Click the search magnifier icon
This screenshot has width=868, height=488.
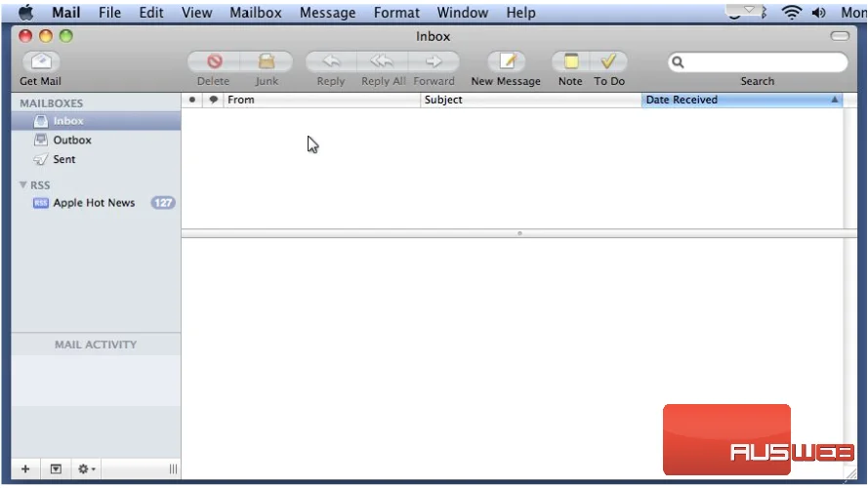click(x=678, y=62)
